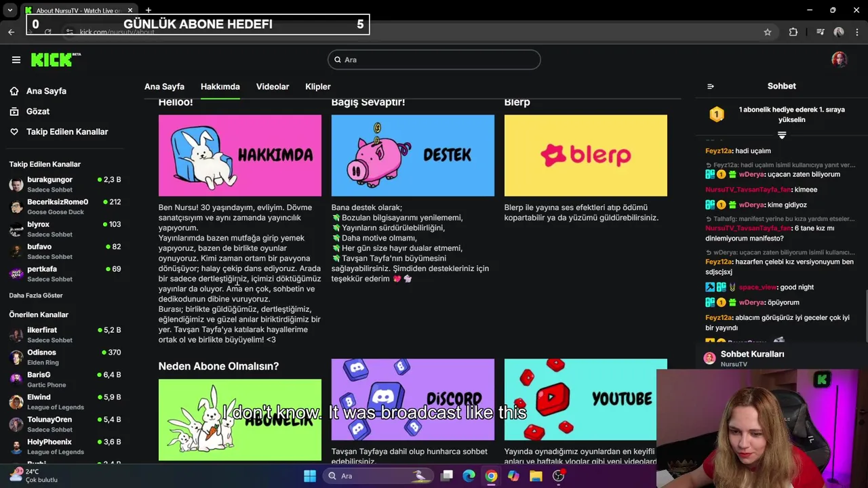Open Takip Edilen Kanallar link
868x488 pixels.
(67, 131)
